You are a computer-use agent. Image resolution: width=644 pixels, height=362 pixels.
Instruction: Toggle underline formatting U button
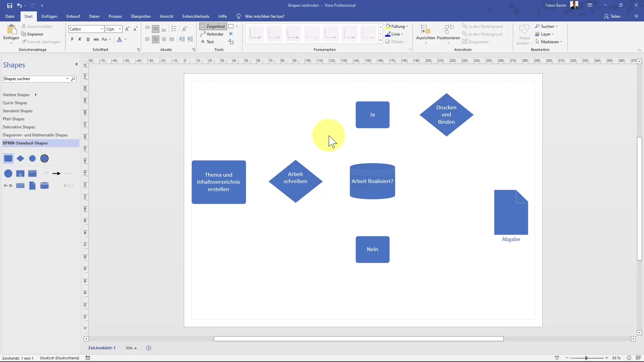pos(88,39)
